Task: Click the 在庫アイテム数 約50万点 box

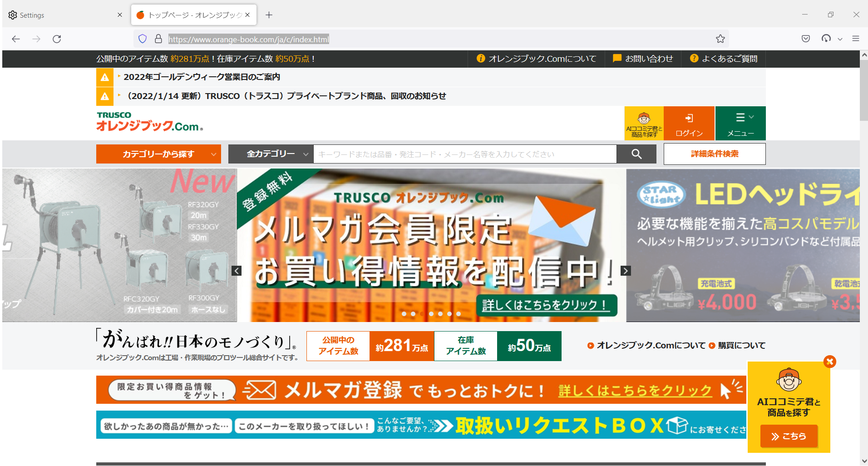Action: [498, 346]
